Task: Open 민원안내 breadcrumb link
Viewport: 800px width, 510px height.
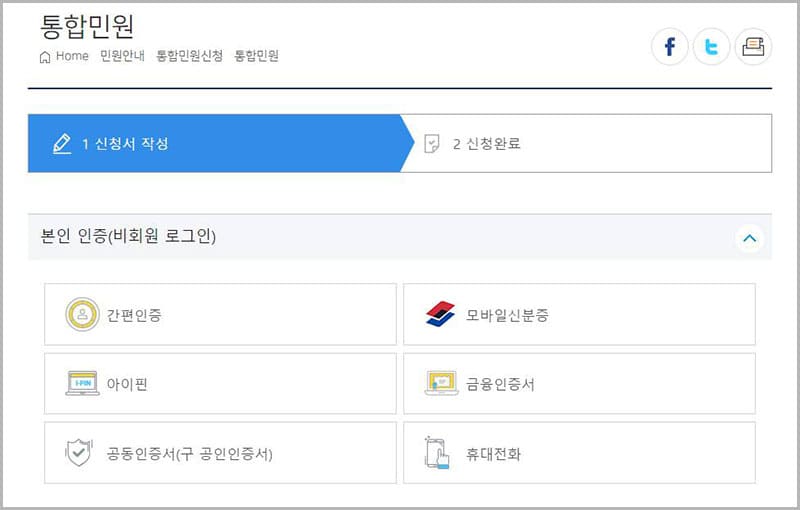Action: [122, 56]
